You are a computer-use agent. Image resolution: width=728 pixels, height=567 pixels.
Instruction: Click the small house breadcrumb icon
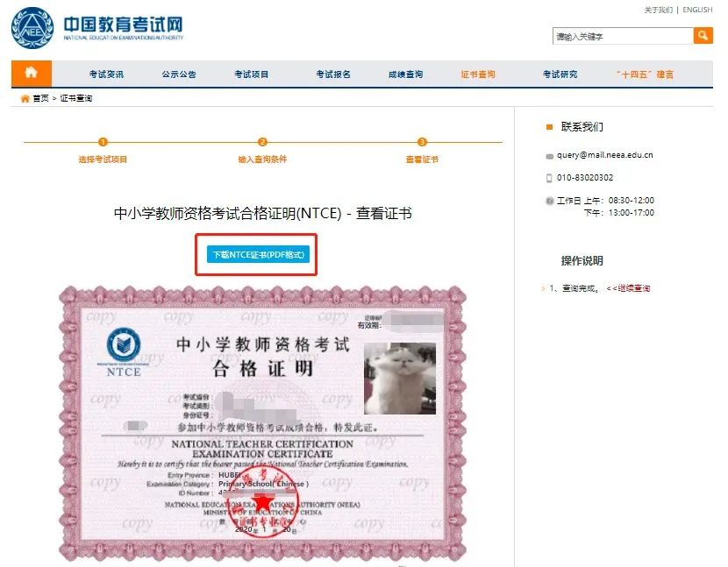pos(25,98)
